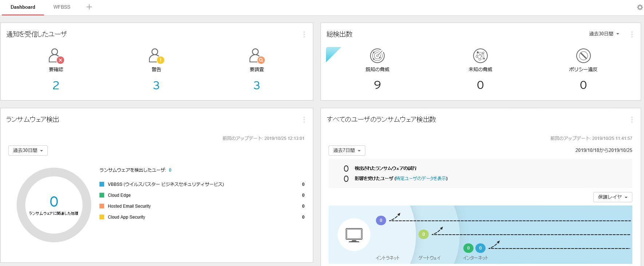Select the Dashboard tab
Screen dimensions: 644x266
pos(23,7)
